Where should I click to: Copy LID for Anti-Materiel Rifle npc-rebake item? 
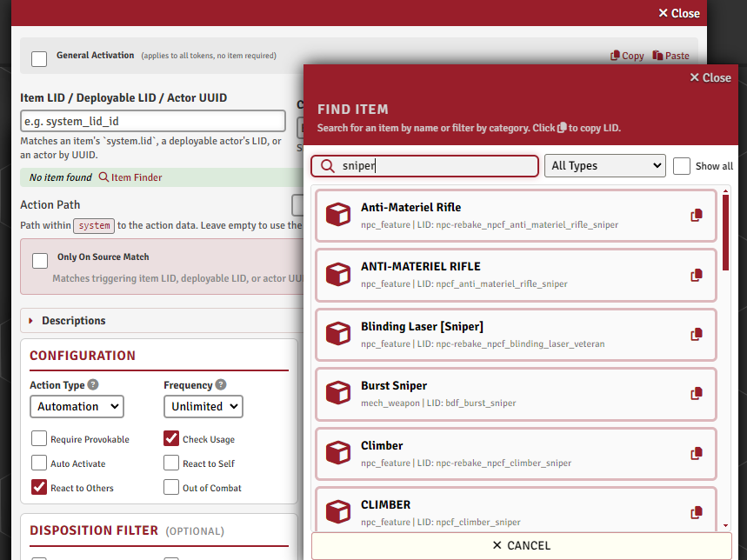[697, 216]
